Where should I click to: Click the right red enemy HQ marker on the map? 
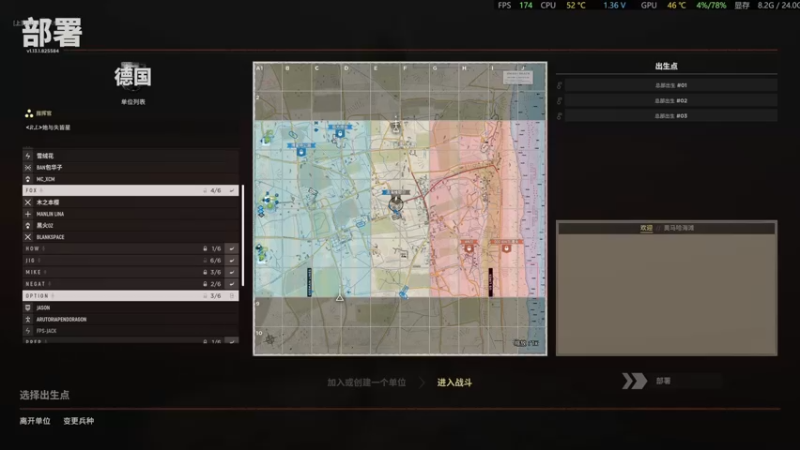[x=506, y=248]
